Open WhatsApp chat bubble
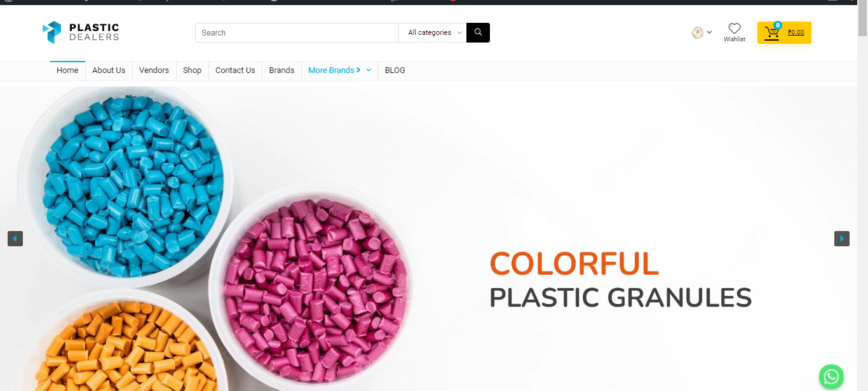The image size is (868, 391). point(831,376)
